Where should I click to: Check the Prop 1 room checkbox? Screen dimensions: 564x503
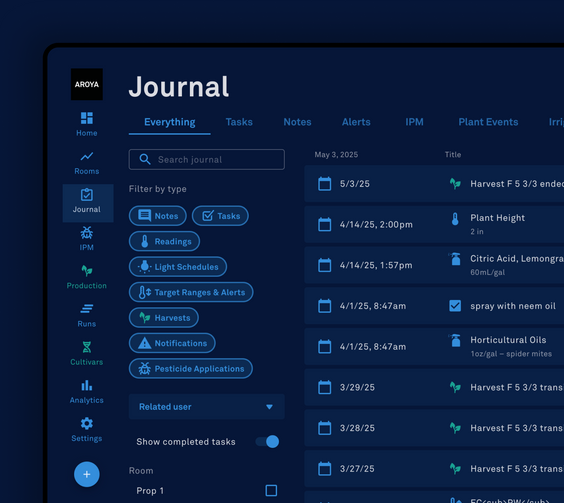(271, 490)
